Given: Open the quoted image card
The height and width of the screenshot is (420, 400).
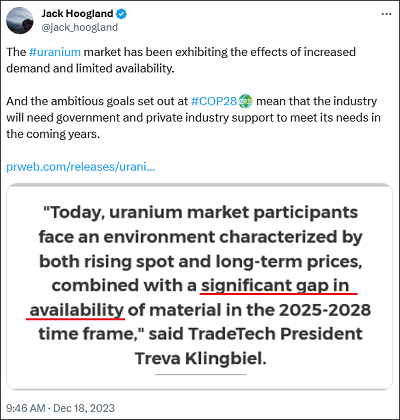Looking at the screenshot, I should pyautogui.click(x=200, y=287).
